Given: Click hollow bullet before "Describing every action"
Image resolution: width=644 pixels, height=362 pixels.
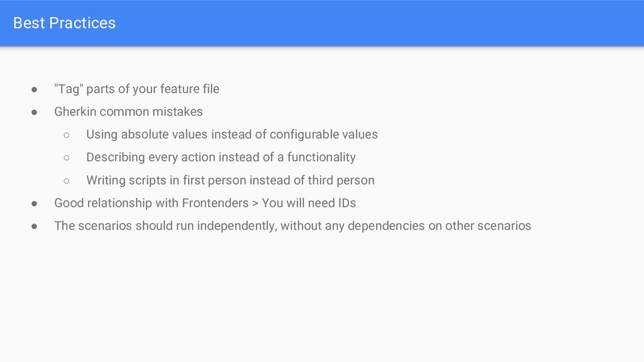Looking at the screenshot, I should (x=67, y=158).
